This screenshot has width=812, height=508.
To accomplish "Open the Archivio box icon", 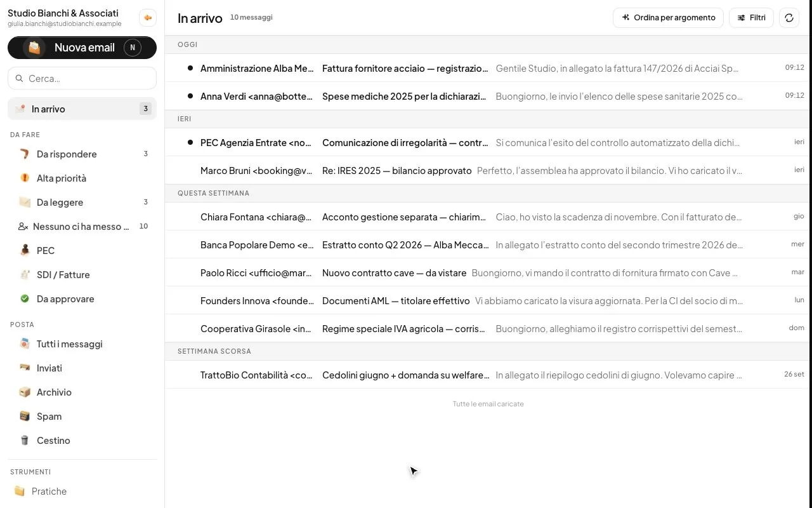I will [x=25, y=392].
